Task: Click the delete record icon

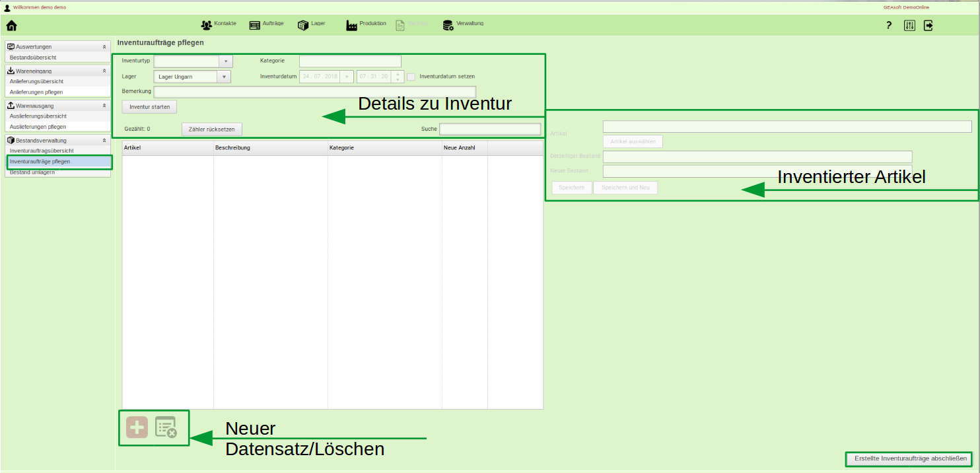Action: pos(166,428)
